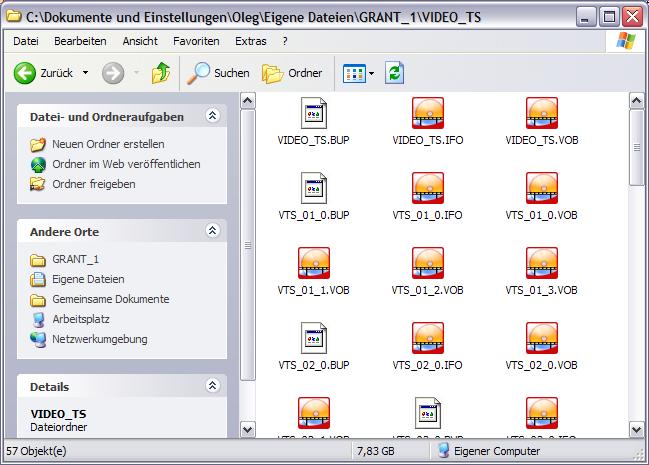Collapse the Datei- und Ordneraufgaben panel
The width and height of the screenshot is (649, 465).
pos(212,117)
